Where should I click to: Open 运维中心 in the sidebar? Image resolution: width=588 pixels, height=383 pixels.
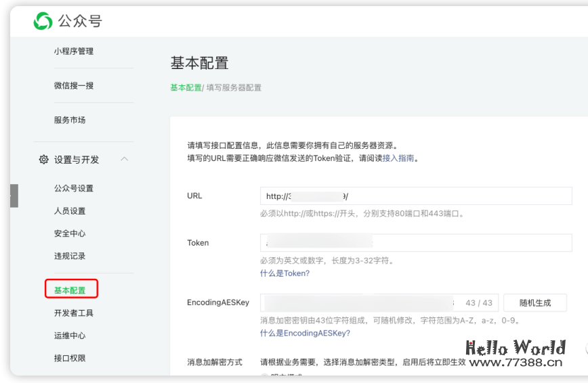[70, 336]
